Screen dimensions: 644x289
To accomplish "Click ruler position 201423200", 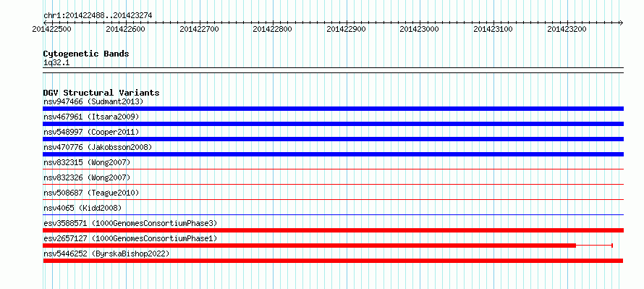I will 567,29.
